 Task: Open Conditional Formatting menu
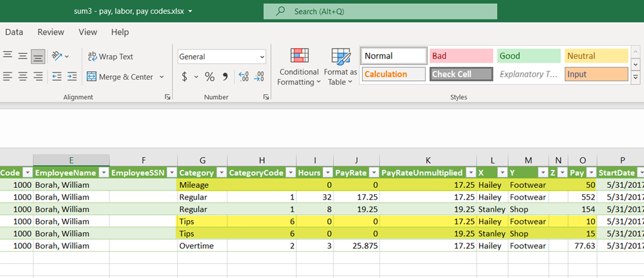pos(299,66)
